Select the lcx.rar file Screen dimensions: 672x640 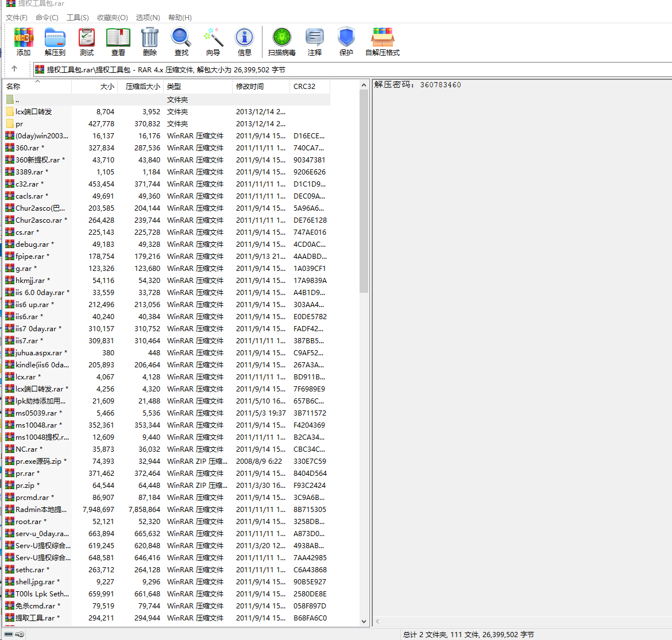(167, 377)
